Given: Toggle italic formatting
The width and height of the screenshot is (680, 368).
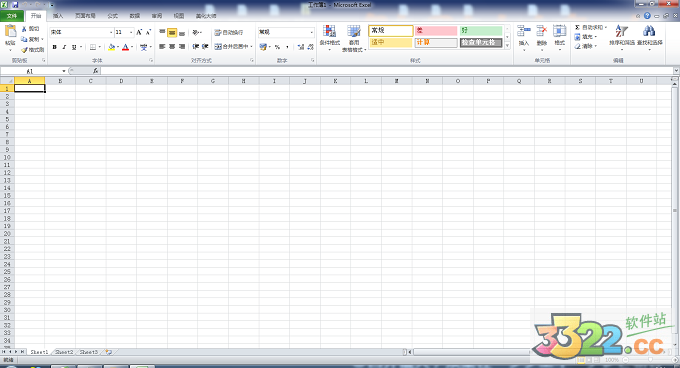Looking at the screenshot, I should pos(64,47).
